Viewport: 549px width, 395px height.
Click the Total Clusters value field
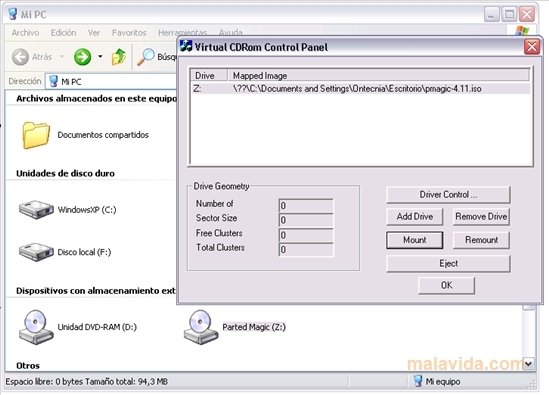(306, 250)
